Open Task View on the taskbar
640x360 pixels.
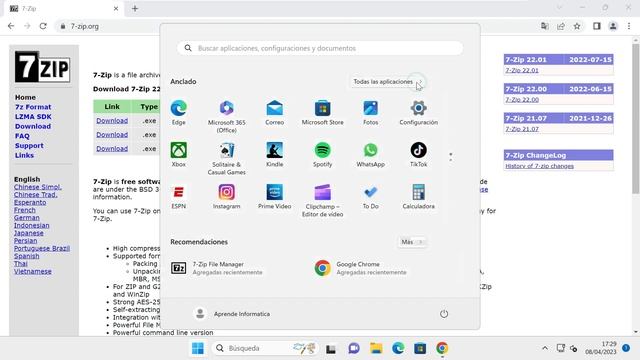(x=331, y=349)
